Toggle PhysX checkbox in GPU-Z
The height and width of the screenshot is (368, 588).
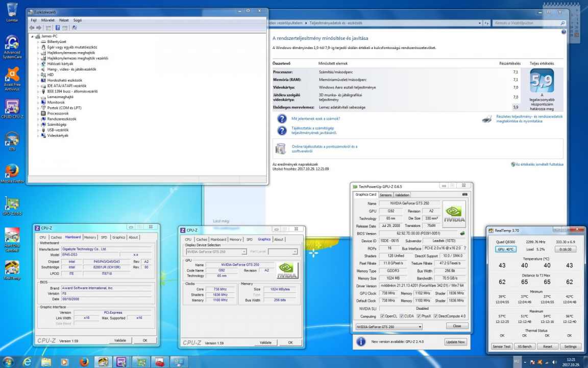point(419,316)
